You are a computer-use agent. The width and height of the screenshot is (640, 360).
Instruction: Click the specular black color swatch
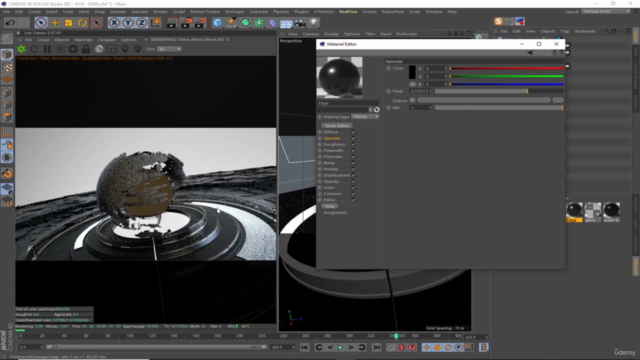click(x=412, y=72)
